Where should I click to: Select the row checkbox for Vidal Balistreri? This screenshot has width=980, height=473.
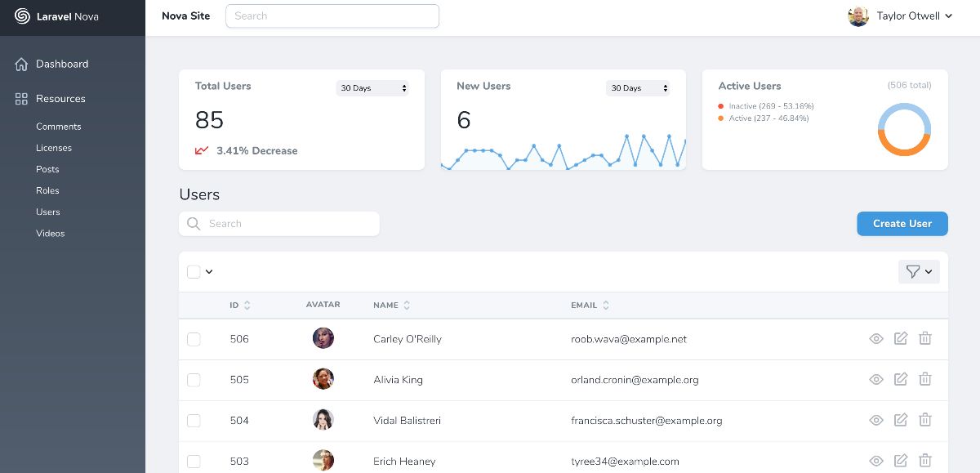(194, 421)
